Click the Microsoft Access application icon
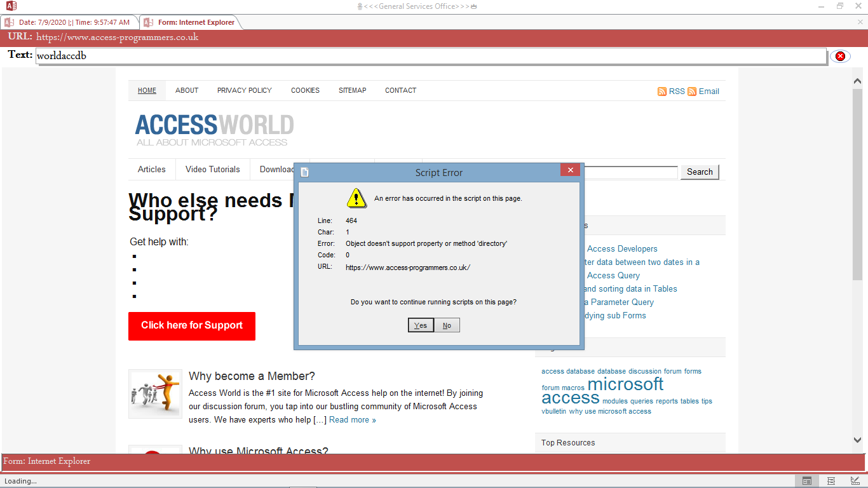Image resolution: width=868 pixels, height=488 pixels. [11, 6]
